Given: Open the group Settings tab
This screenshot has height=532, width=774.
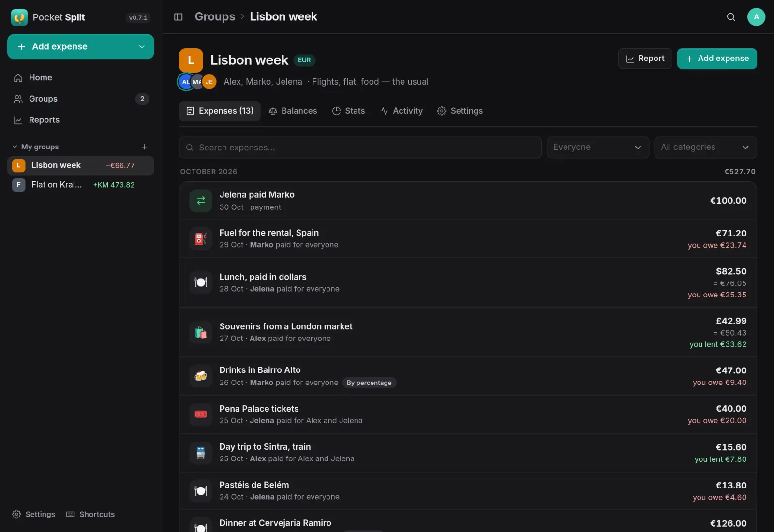Looking at the screenshot, I should (460, 111).
